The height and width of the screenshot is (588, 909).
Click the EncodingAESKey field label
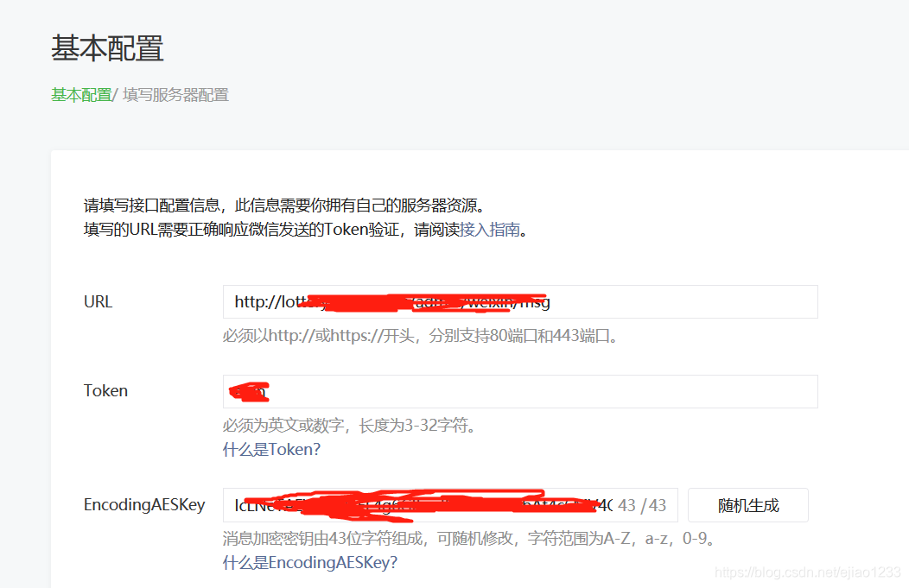click(144, 504)
